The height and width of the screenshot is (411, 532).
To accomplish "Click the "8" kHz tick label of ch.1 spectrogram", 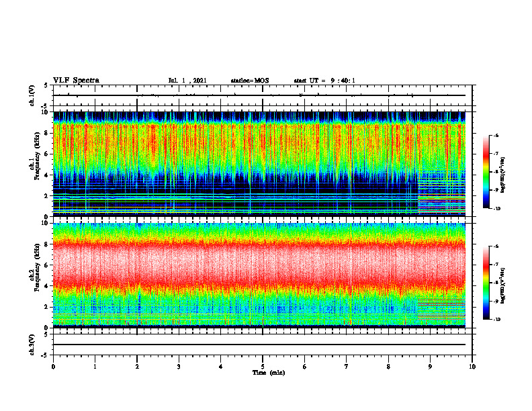I will click(47, 133).
